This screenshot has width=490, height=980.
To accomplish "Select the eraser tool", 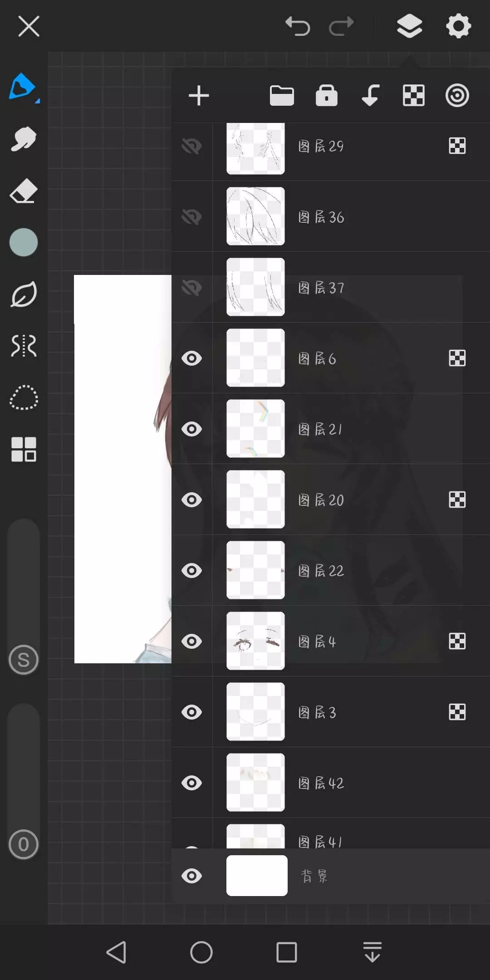I will pos(24,191).
